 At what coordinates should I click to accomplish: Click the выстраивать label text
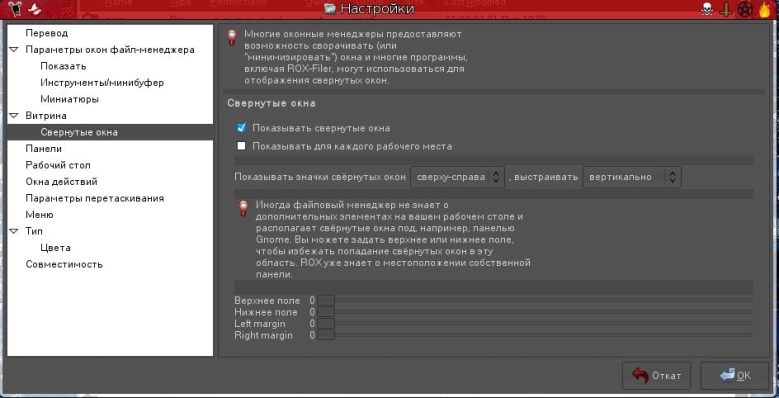(x=546, y=177)
